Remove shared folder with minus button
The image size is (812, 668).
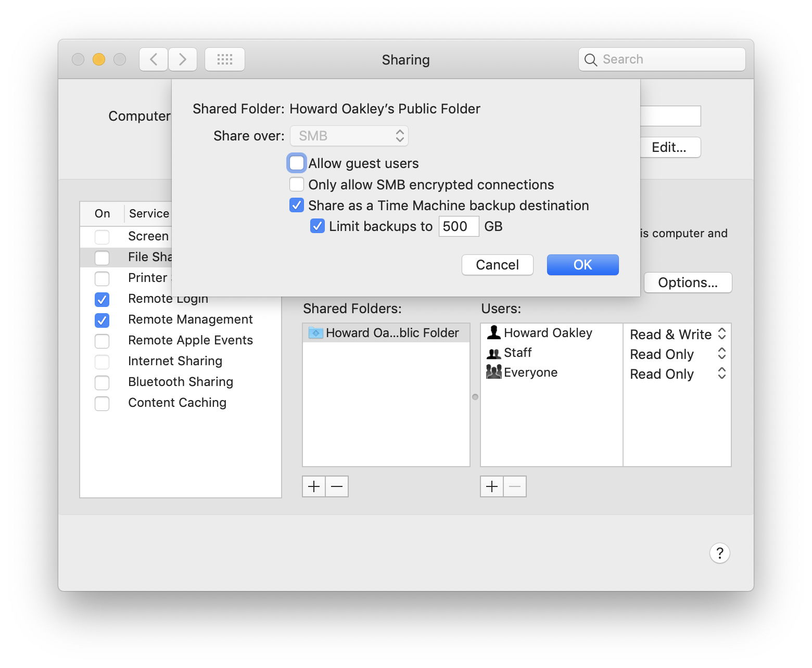pyautogui.click(x=337, y=486)
